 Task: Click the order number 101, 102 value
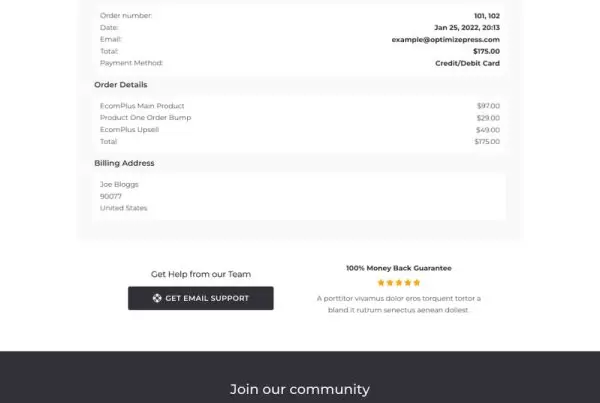[487, 16]
